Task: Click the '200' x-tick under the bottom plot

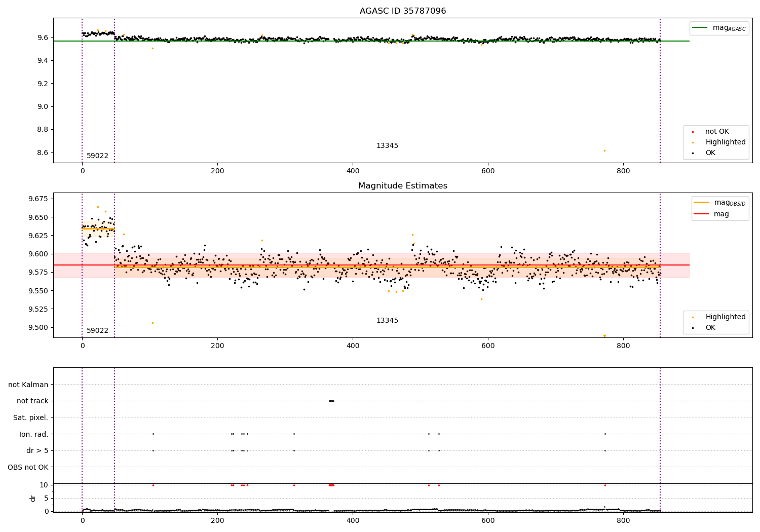Action: 217,520
